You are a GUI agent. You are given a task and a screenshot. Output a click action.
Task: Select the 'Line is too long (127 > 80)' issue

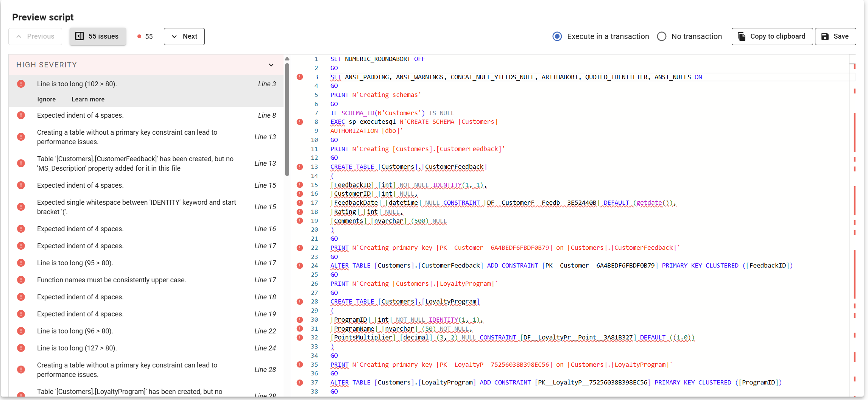coord(77,348)
